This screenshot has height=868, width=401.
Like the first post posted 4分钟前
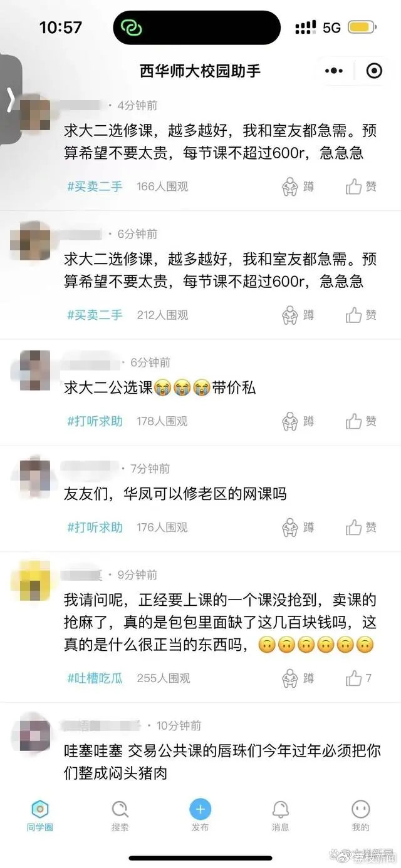coord(361,186)
